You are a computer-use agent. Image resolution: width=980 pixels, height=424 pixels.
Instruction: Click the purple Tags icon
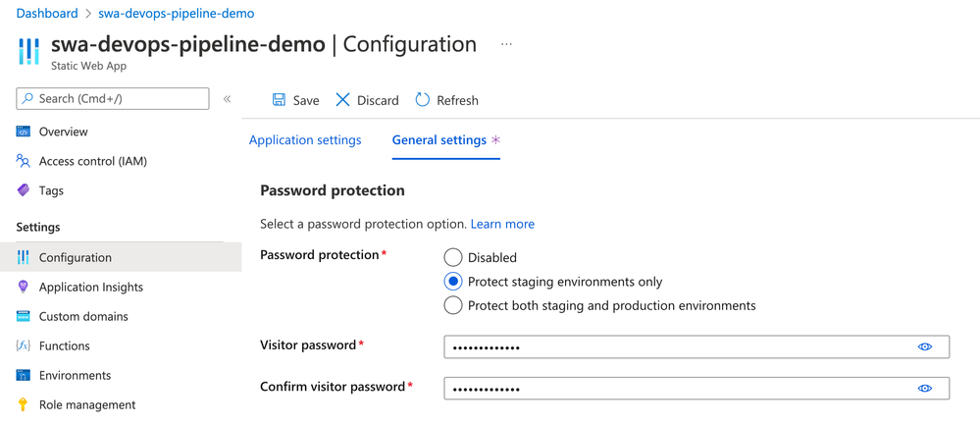click(24, 190)
